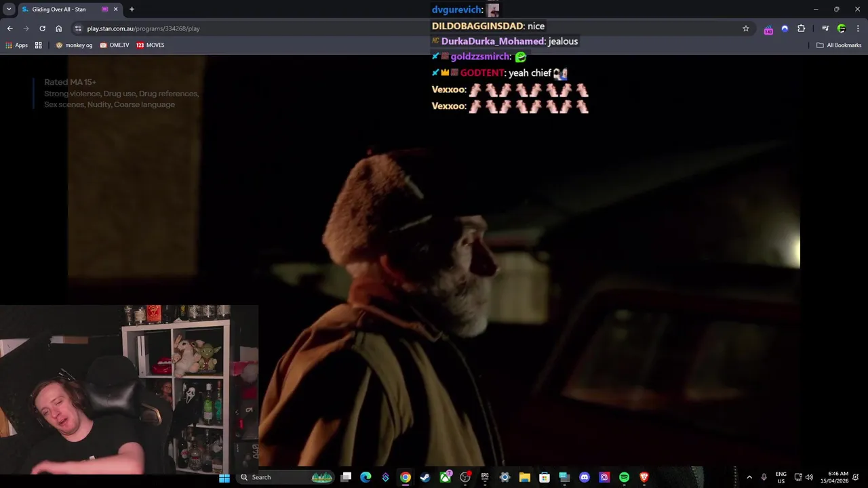Open Steam from the taskbar
The image size is (868, 488).
tap(425, 477)
